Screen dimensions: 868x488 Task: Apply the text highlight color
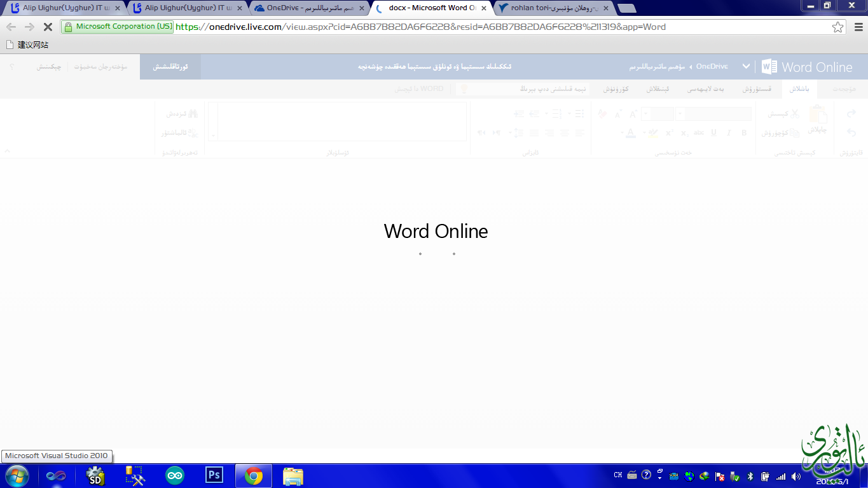(x=653, y=133)
